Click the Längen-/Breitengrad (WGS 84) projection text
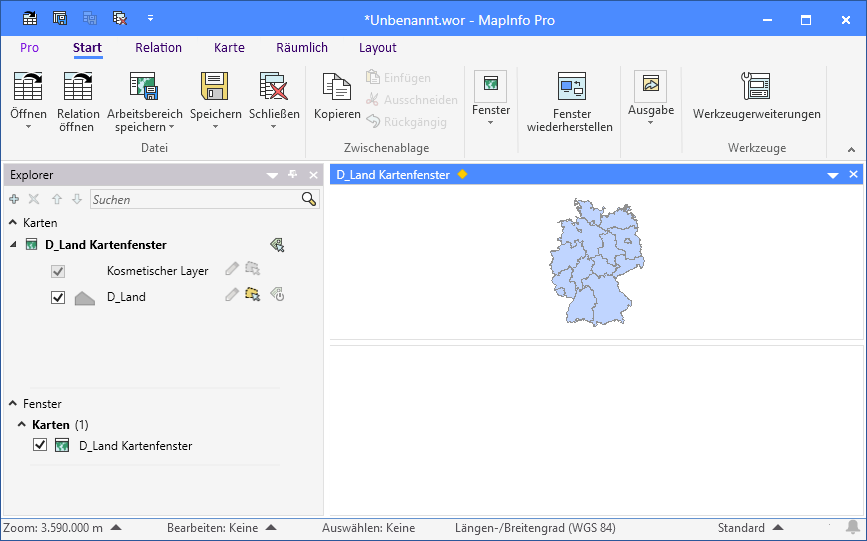 click(x=535, y=528)
